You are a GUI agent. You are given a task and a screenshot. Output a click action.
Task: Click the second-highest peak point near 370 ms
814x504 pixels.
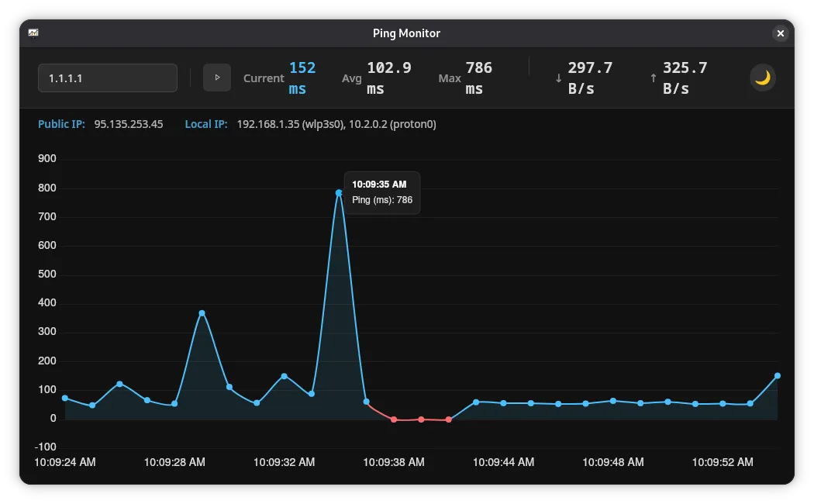[202, 313]
